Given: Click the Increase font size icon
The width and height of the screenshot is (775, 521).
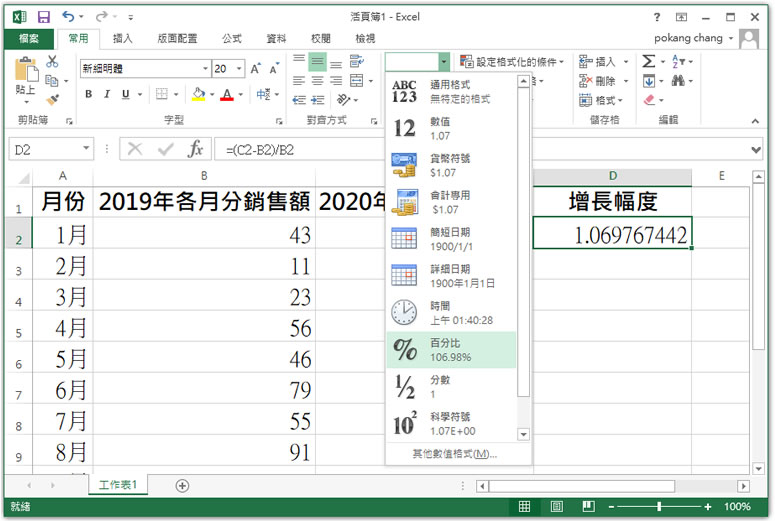Looking at the screenshot, I should point(255,69).
